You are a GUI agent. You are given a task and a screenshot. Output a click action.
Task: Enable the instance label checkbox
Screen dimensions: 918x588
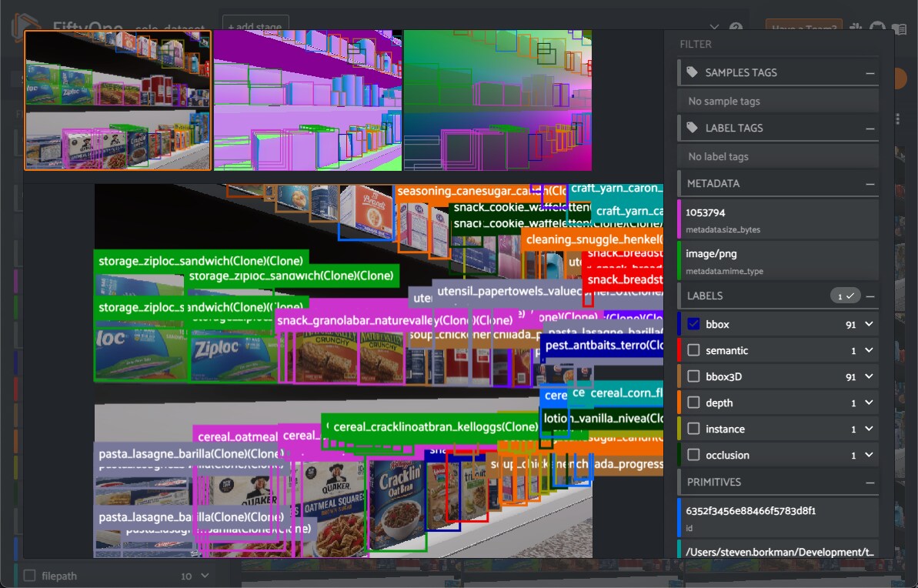click(694, 429)
